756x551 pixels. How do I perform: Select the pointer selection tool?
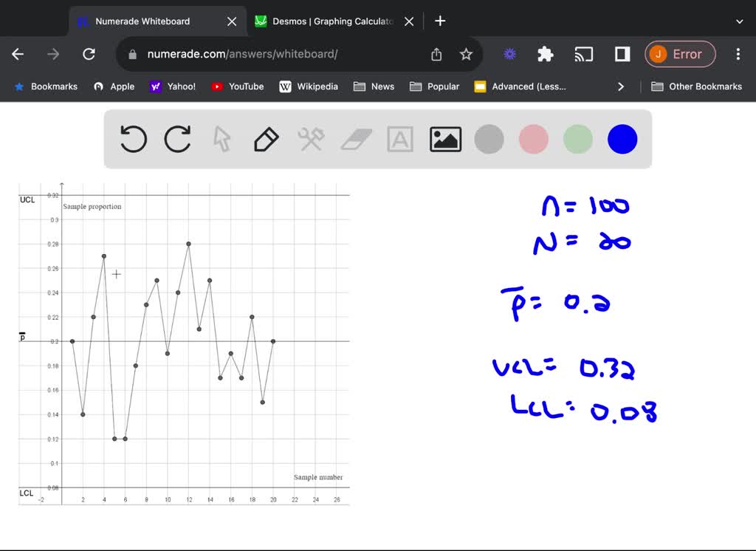point(221,139)
